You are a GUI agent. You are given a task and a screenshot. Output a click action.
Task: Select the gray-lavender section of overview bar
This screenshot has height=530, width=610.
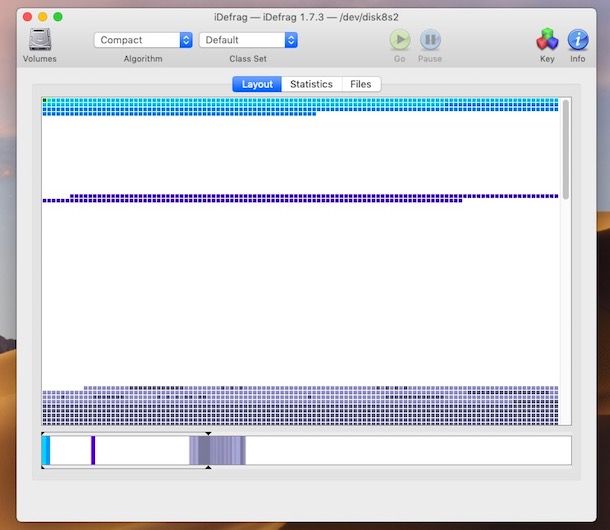click(x=220, y=450)
